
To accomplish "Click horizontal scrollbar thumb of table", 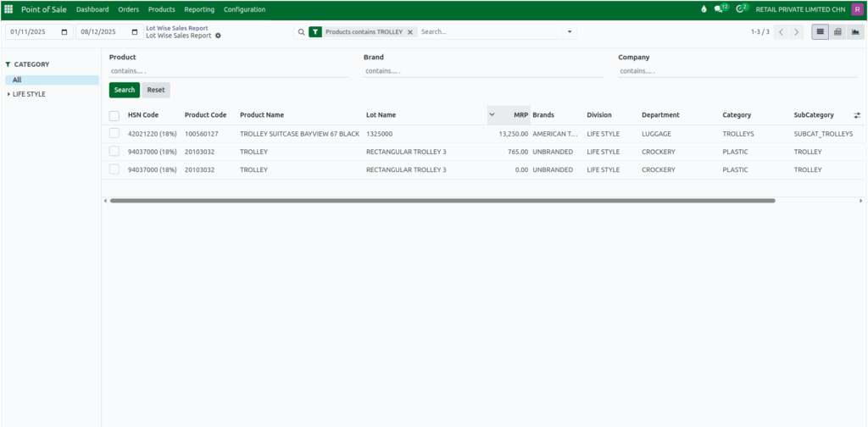I will [442, 201].
